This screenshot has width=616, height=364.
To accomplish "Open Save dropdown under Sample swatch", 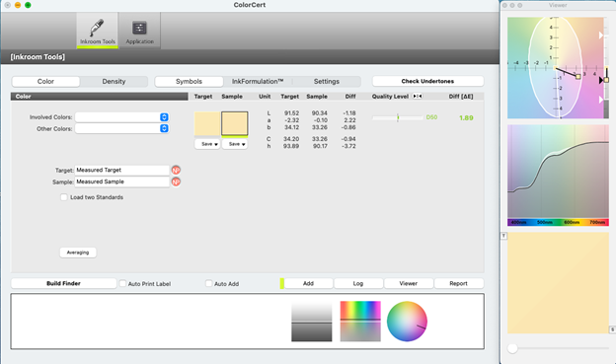I will tap(235, 144).
